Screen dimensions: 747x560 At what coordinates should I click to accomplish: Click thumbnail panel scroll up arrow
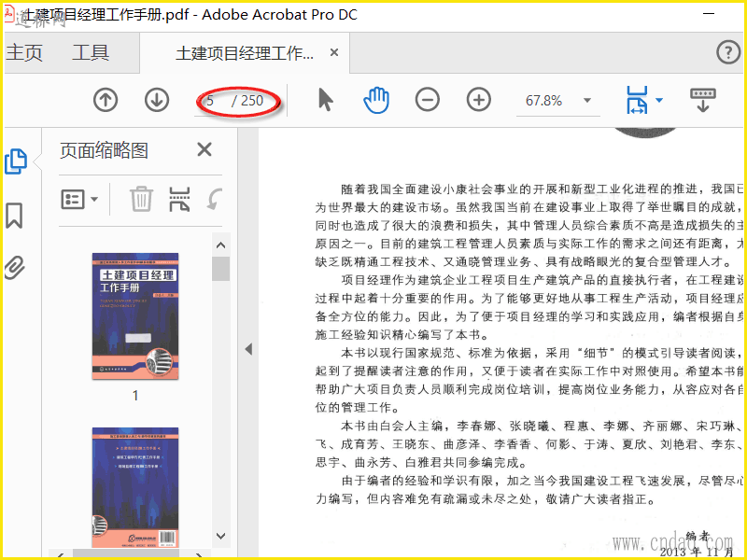pyautogui.click(x=220, y=245)
